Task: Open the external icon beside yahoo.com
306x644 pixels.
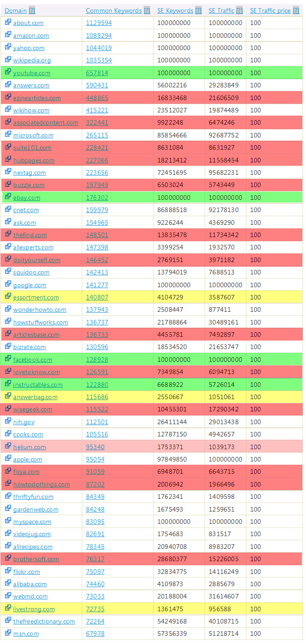Action: coord(8,47)
